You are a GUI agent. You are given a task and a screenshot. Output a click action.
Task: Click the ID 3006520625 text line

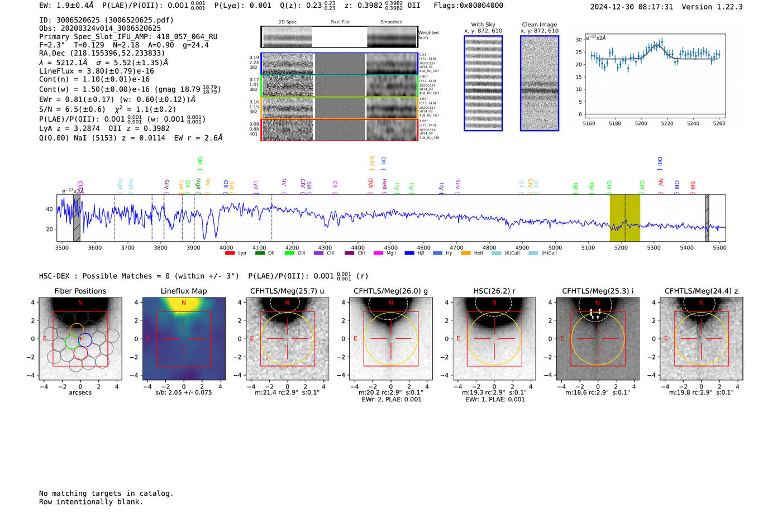click(106, 20)
